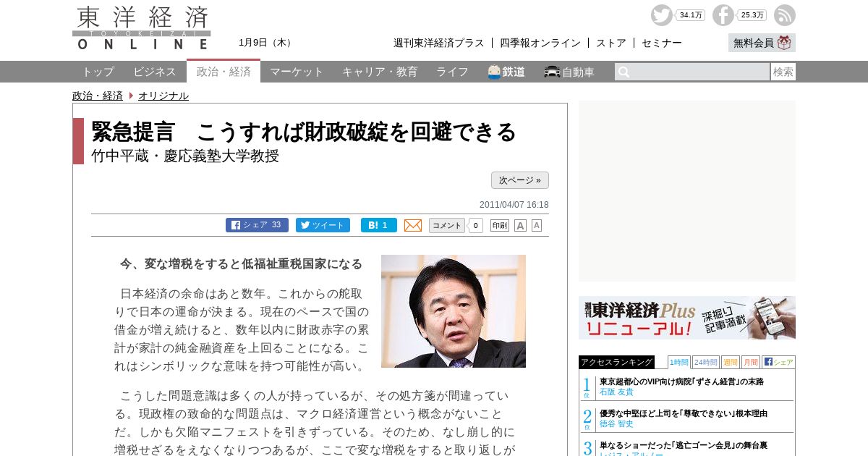Viewport: 868px width, 456px height.
Task: Select the smaller font size A icon
Action: [537, 225]
